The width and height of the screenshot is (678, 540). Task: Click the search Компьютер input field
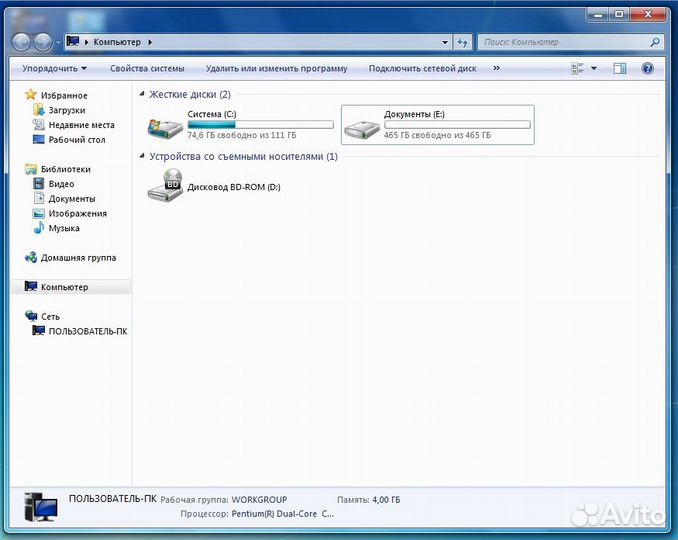point(563,42)
